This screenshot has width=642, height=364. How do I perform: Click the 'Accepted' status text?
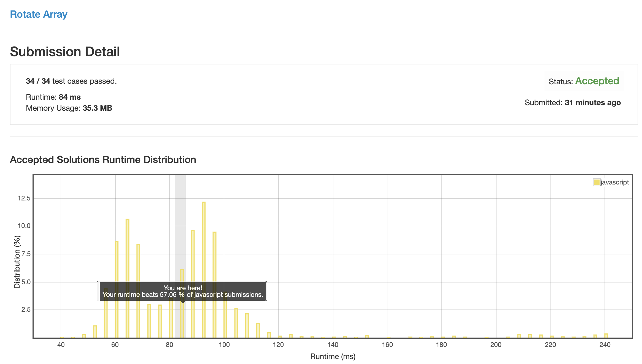[597, 81]
